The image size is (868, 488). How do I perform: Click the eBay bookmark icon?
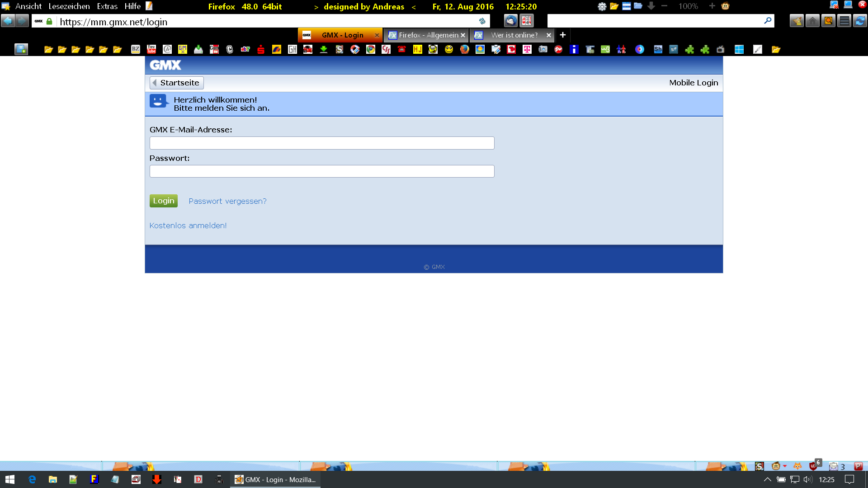pos(245,49)
